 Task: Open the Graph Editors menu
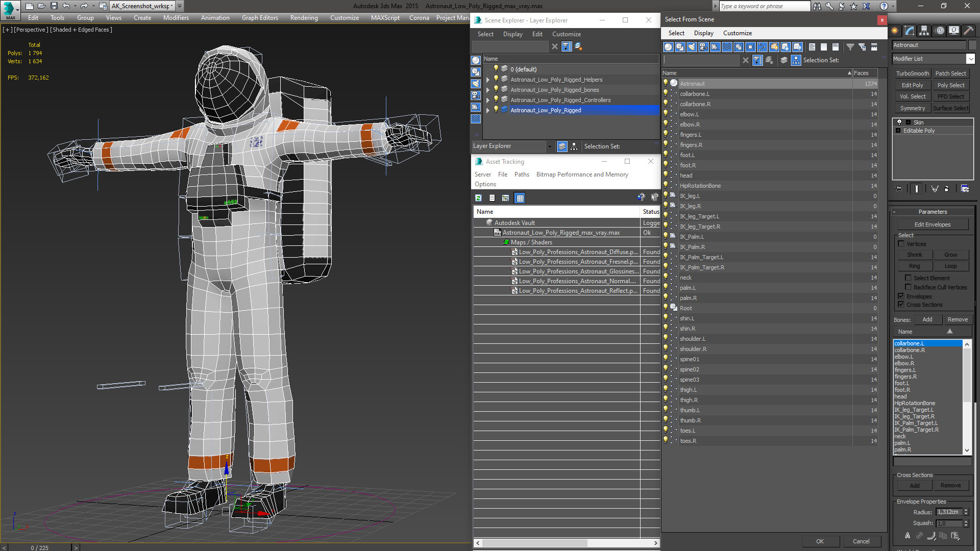[260, 18]
